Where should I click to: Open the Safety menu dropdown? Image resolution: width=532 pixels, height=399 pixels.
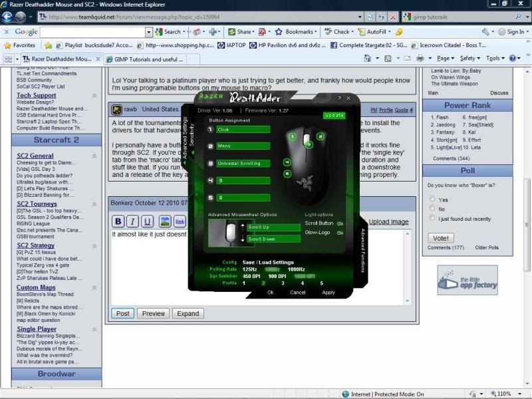tap(470, 59)
